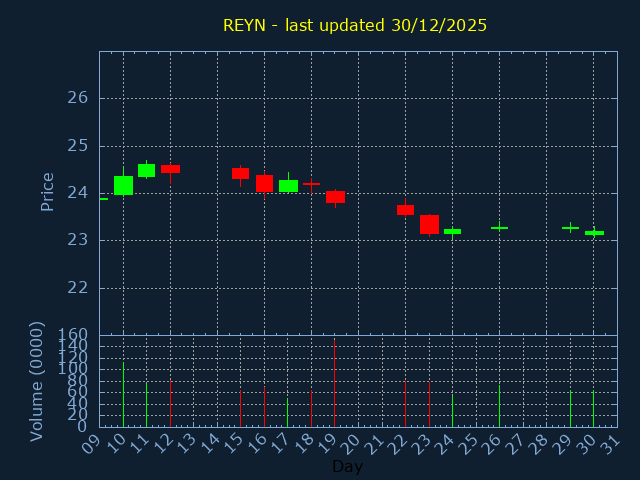
Task: Click the tallest red volume bar on day 19
Action: coord(335,385)
